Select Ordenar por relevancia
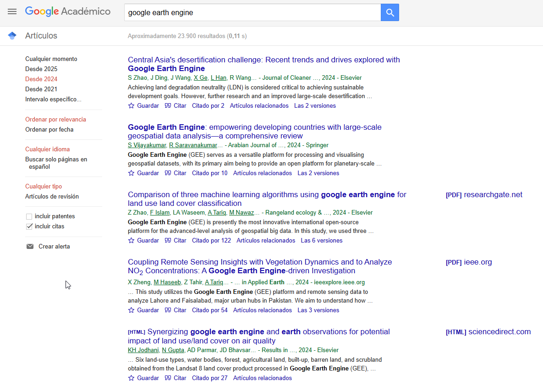This screenshot has height=392, width=543. tap(55, 119)
